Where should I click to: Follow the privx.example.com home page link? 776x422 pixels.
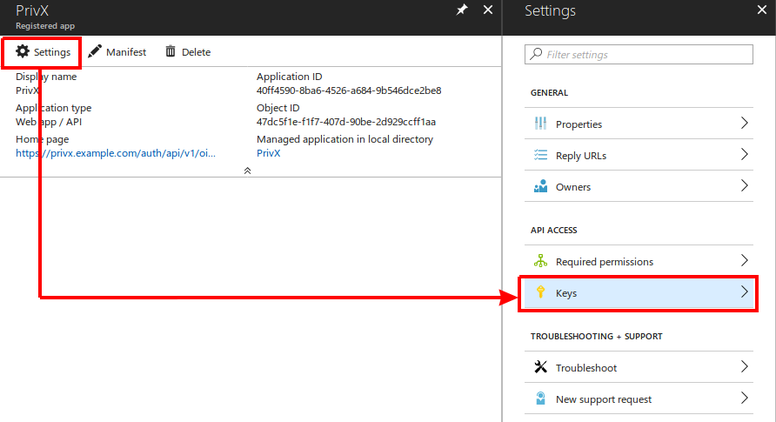coord(115,153)
